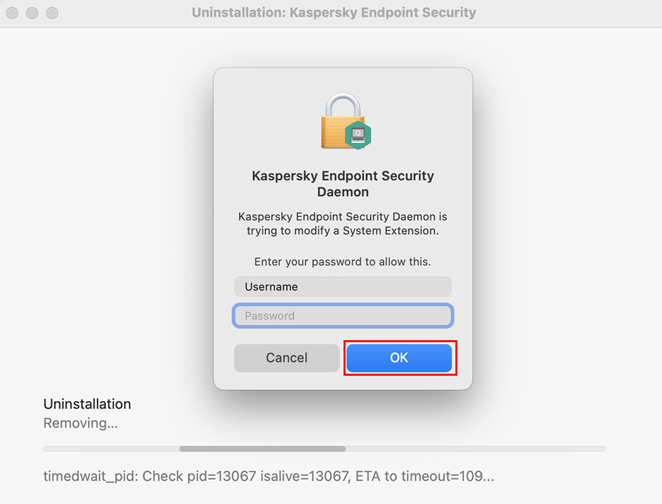The height and width of the screenshot is (504, 662).
Task: Click the window title "Uninstallation: Kaspersky Endpoint Security"
Action: coord(334,13)
